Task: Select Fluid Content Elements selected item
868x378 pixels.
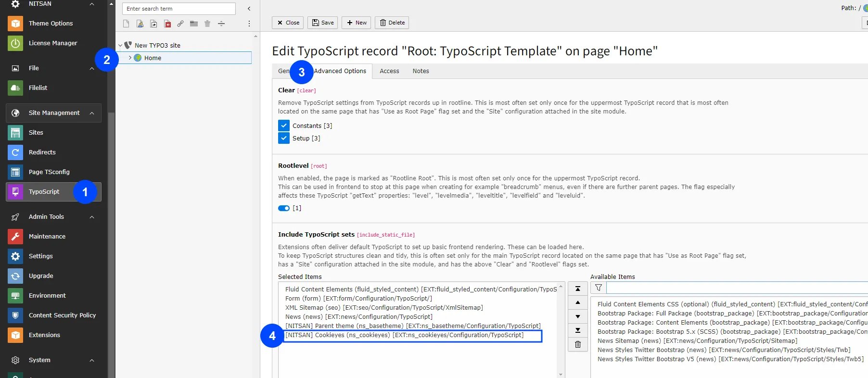Action: [421, 290]
